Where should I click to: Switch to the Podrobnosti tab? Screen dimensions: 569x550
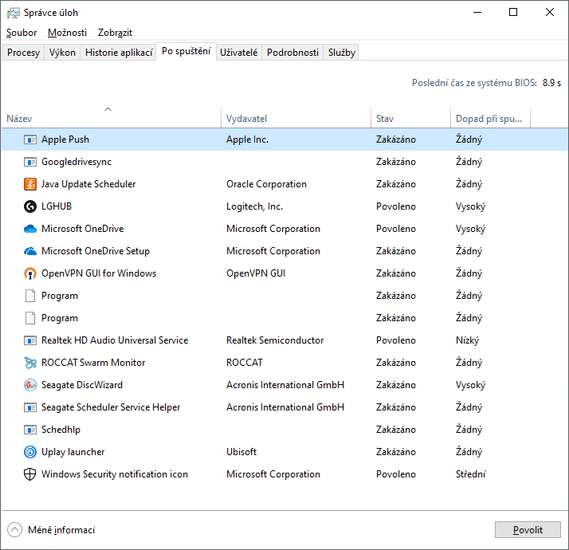pyautogui.click(x=293, y=53)
